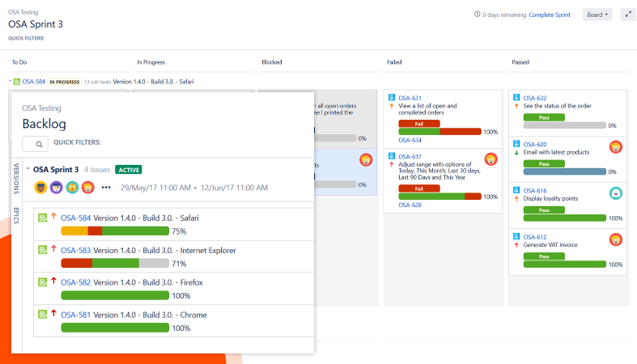Open the three-dots menu beside sprint avatars
Screen dimensions: 637x364
[x=106, y=187]
